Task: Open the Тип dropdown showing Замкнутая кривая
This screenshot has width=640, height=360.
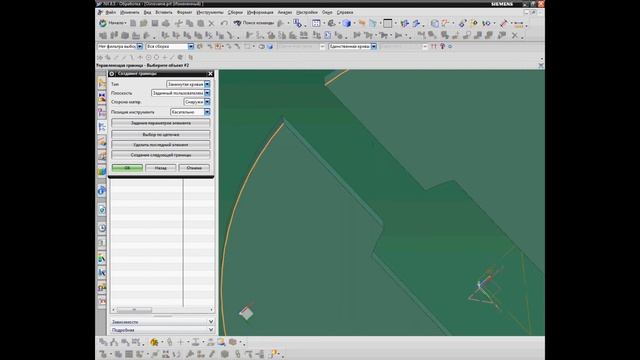Action: 188,84
